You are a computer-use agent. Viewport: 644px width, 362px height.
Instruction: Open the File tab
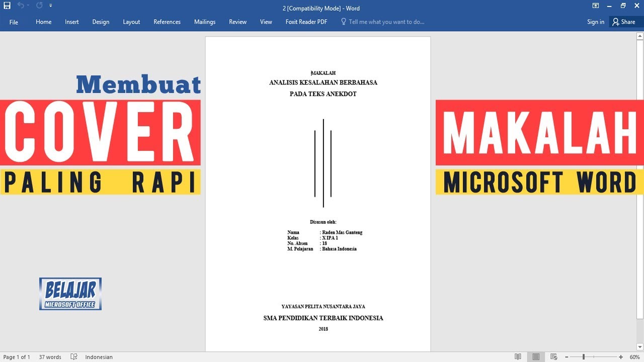[x=14, y=22]
